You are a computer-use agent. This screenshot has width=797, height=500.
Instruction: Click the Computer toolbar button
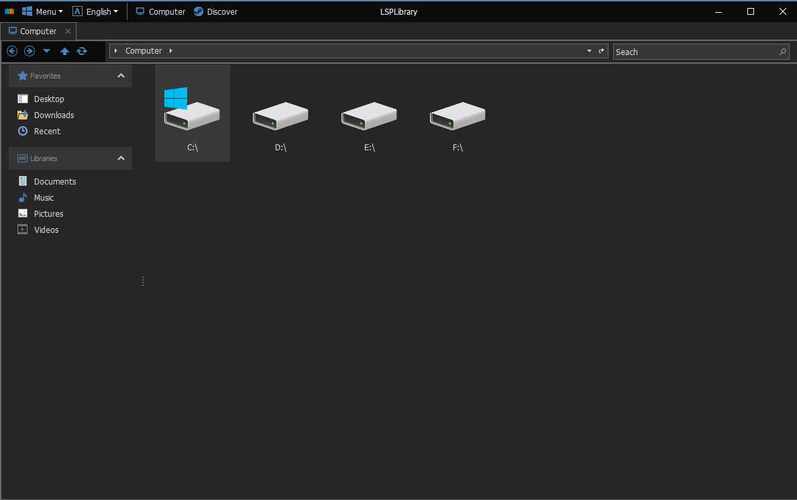point(161,11)
